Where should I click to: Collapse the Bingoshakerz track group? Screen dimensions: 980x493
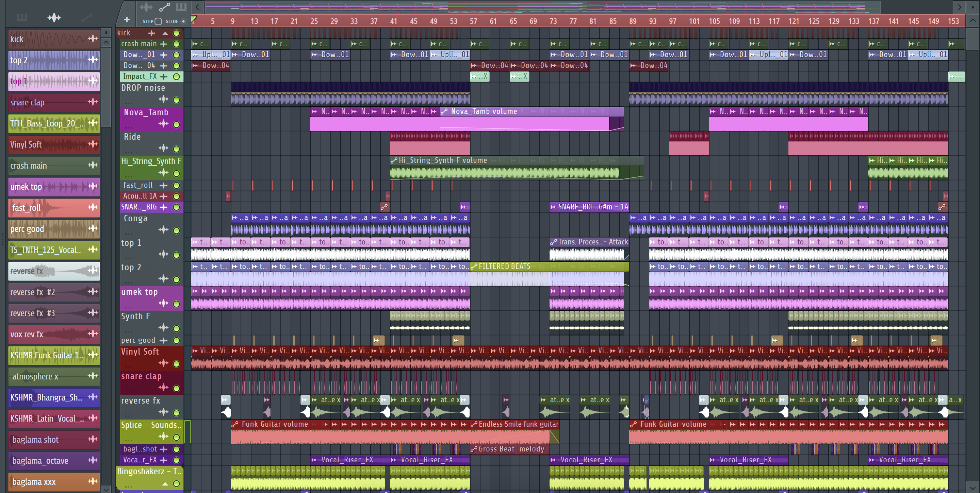click(x=165, y=484)
